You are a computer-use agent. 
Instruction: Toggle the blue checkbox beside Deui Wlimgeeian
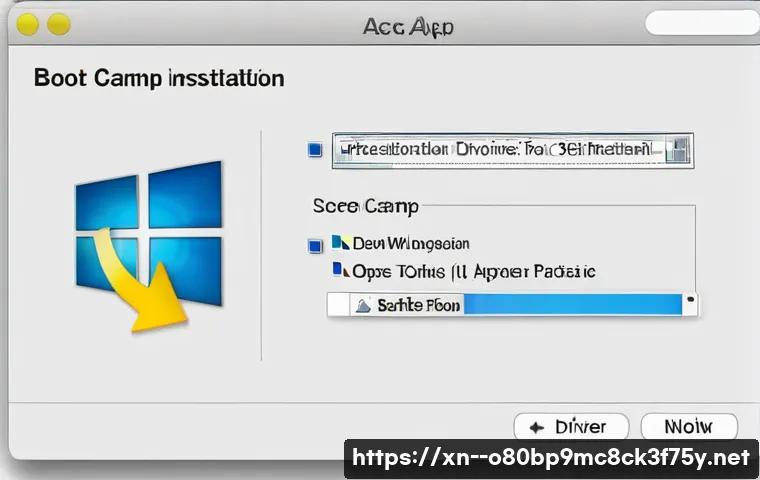click(314, 244)
